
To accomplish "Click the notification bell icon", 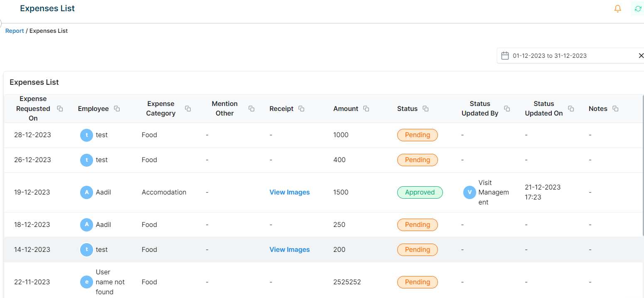I will click(x=617, y=9).
